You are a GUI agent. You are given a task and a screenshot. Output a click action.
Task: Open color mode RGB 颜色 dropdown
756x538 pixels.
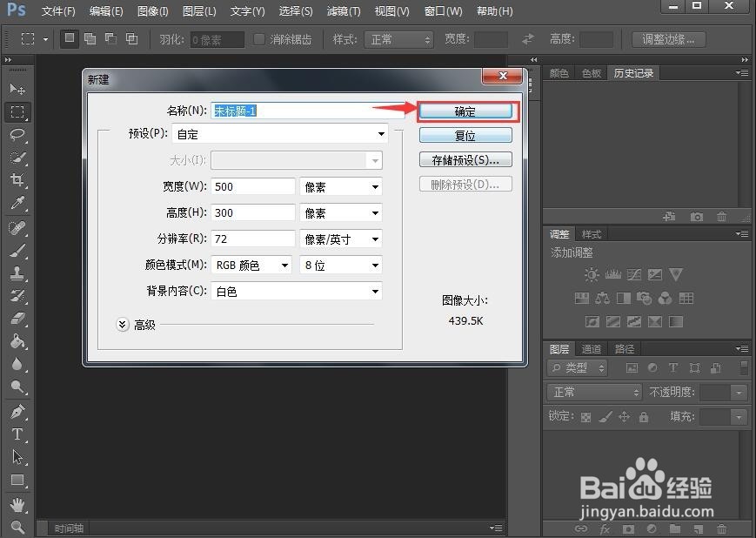point(251,265)
